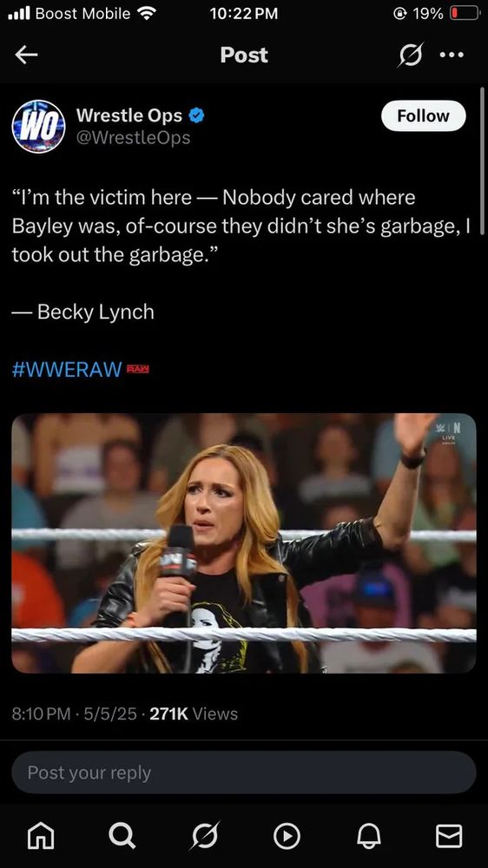Screen dimensions: 488x868
Task: Open the Grok tab in bottom bar
Action: click(205, 836)
